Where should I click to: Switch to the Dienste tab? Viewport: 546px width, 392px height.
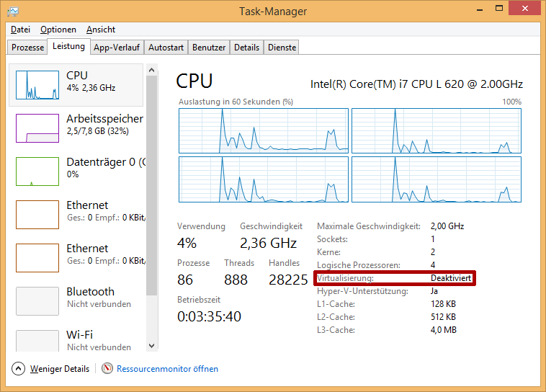tap(282, 48)
